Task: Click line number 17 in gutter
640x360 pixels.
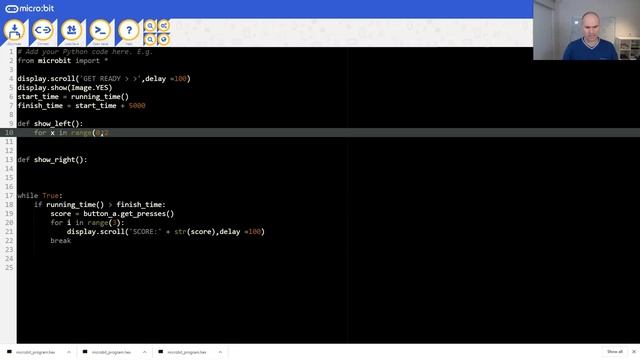Action: (9, 196)
